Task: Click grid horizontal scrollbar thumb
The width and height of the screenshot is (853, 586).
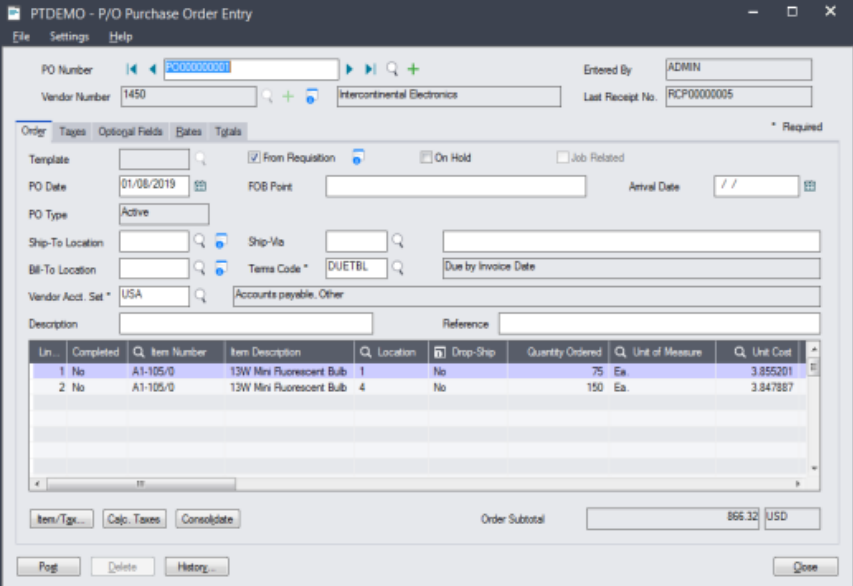Action: click(x=141, y=483)
